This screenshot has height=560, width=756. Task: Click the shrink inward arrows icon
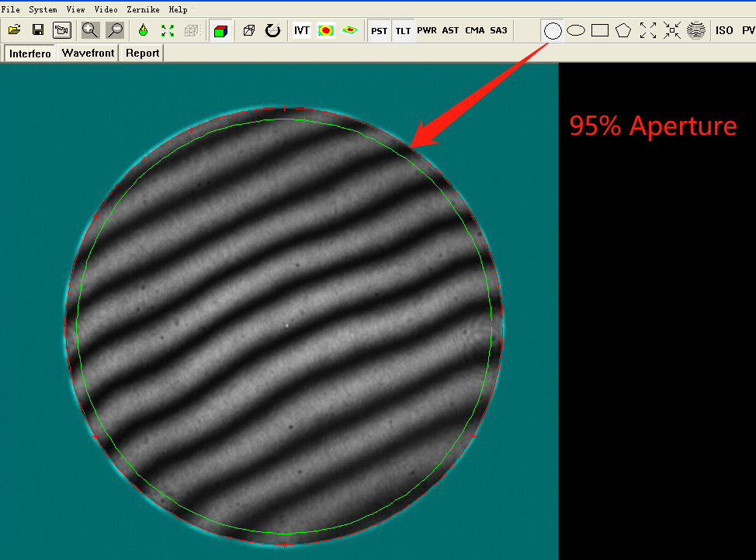pos(671,30)
